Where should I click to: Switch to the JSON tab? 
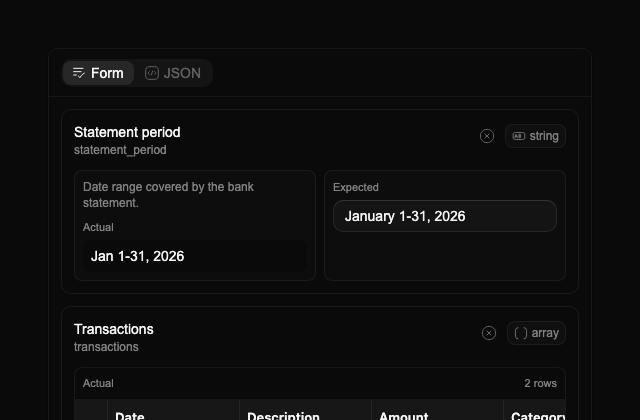click(x=173, y=73)
